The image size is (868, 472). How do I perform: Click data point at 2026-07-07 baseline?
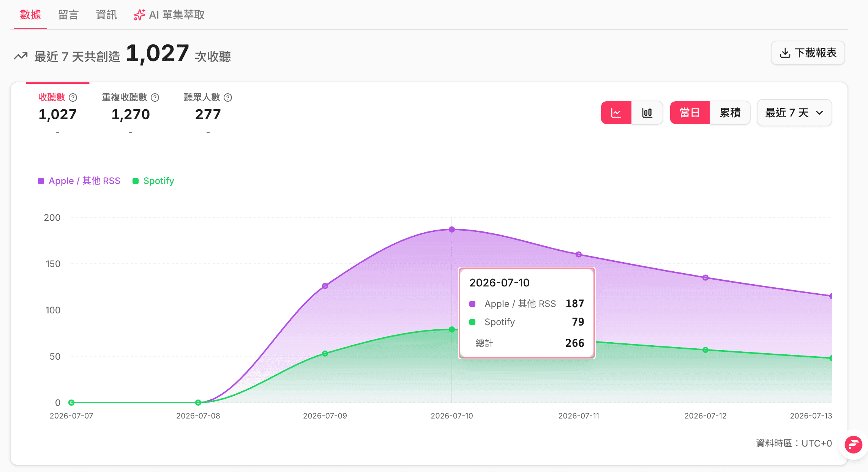(71, 403)
